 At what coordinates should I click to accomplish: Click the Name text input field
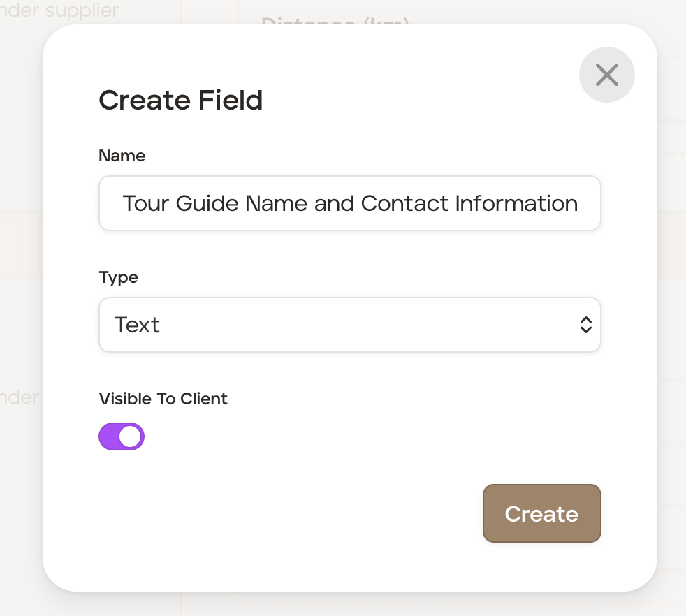pyautogui.click(x=349, y=203)
